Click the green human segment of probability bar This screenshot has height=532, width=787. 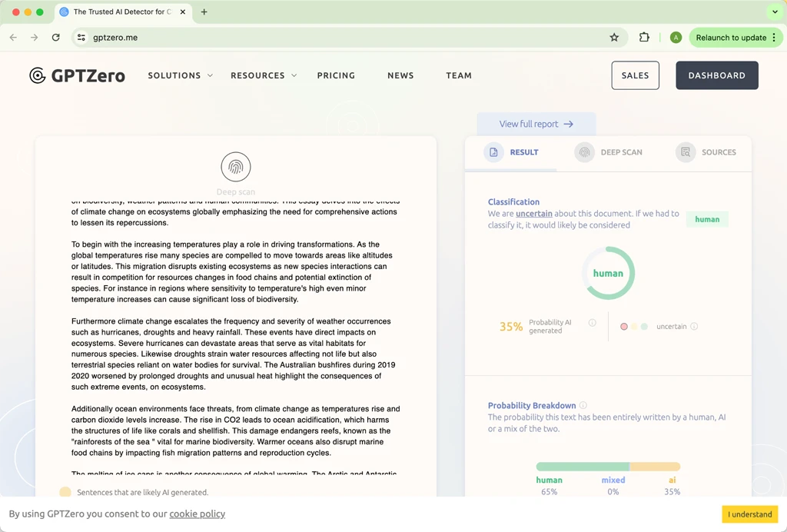pos(583,466)
